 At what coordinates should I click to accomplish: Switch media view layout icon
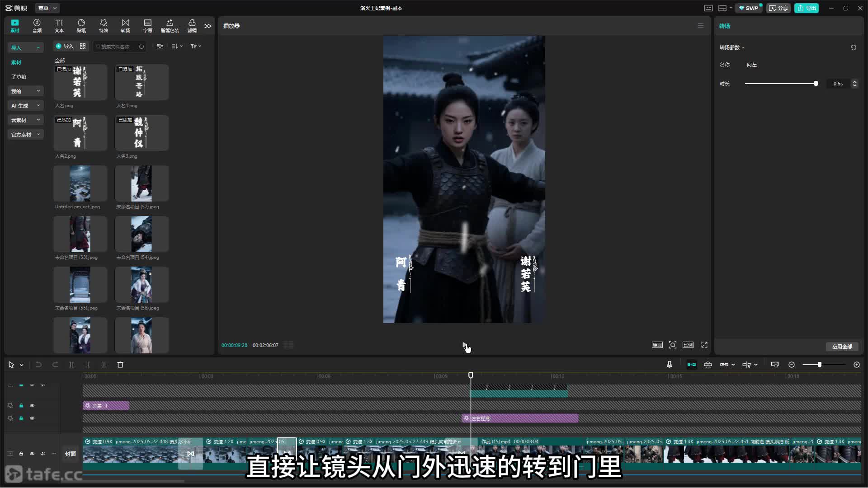160,46
